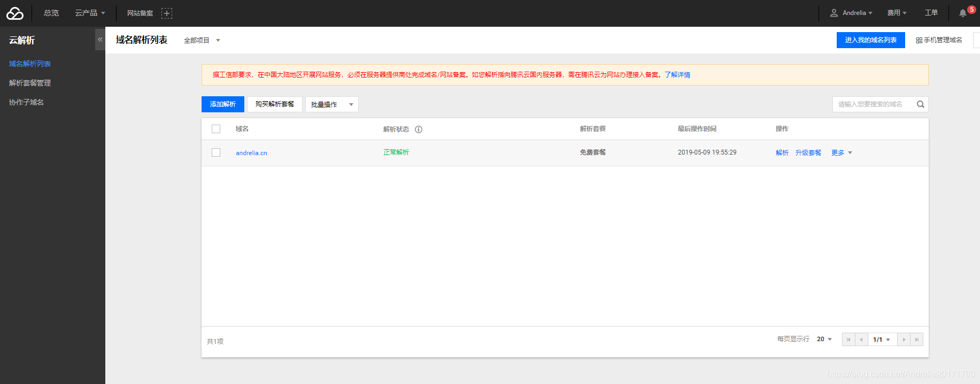Tick the select-all checkbox in table header

tap(216, 129)
